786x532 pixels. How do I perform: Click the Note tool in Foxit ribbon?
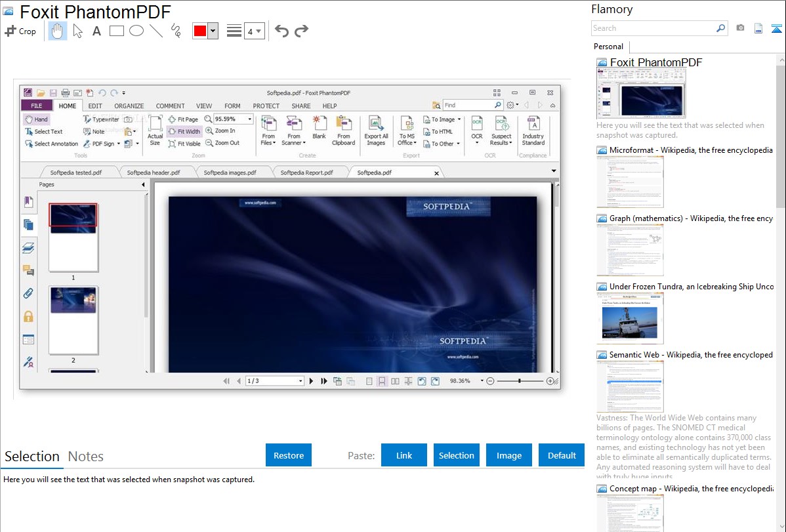[x=94, y=131]
